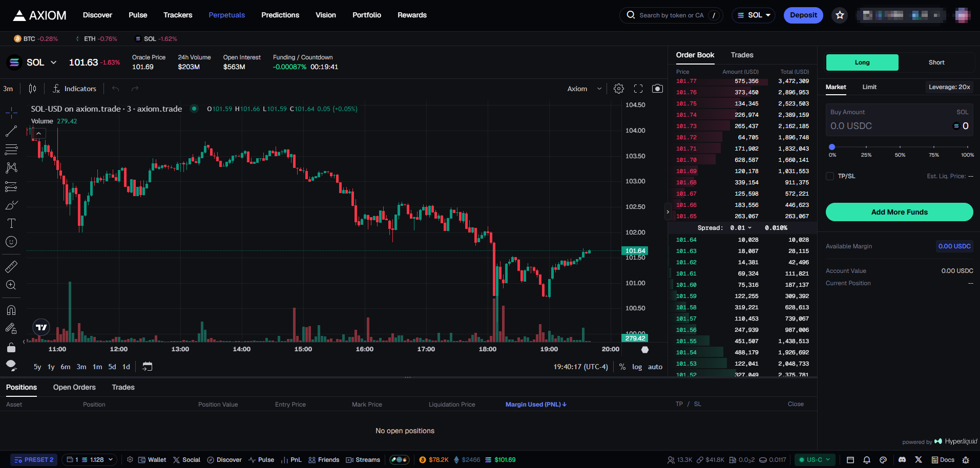Collapse the order book side panel arrow
Viewport: 980px width, 468px height.
click(668, 211)
